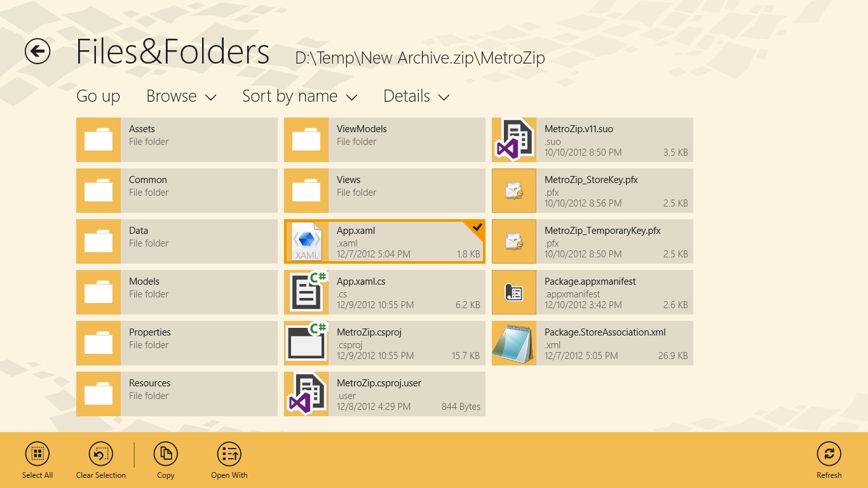Click the MetroZip.csproj.user Visual Studio icon
Image resolution: width=868 pixels, height=488 pixels.
306,394
